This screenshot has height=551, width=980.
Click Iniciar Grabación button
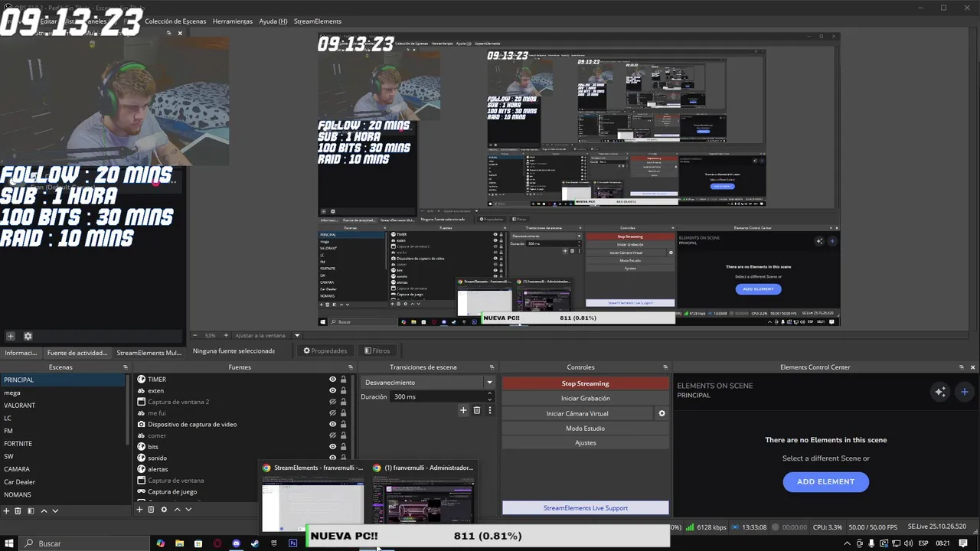(x=586, y=398)
